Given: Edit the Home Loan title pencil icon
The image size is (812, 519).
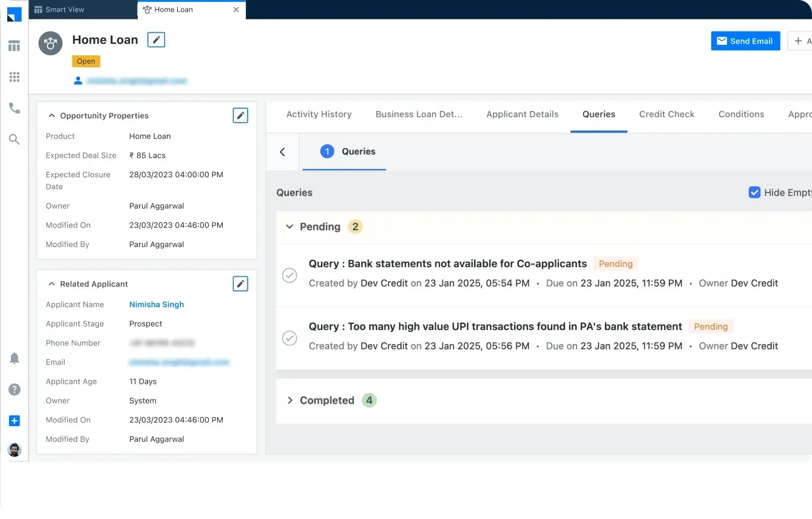Looking at the screenshot, I should [x=156, y=40].
